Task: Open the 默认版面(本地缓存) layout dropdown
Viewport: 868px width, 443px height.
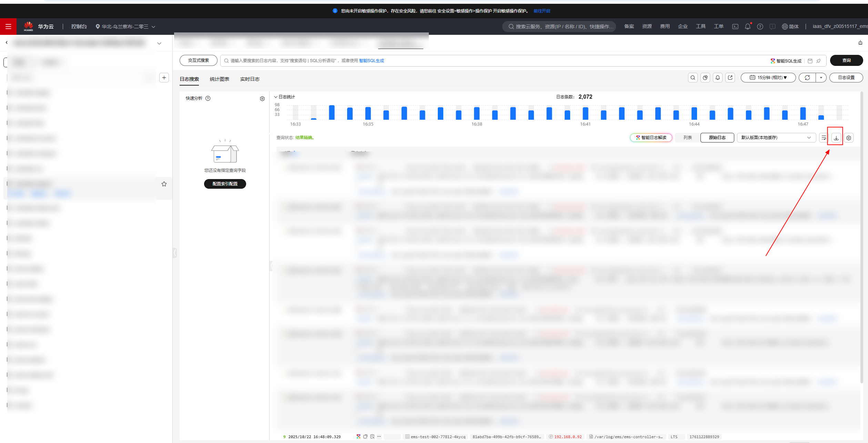Action: point(776,138)
